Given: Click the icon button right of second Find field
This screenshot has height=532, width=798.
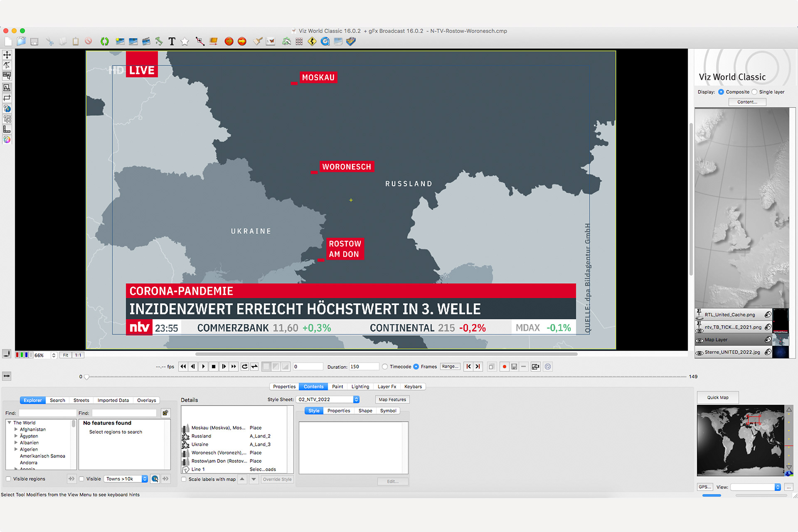Looking at the screenshot, I should [x=165, y=413].
